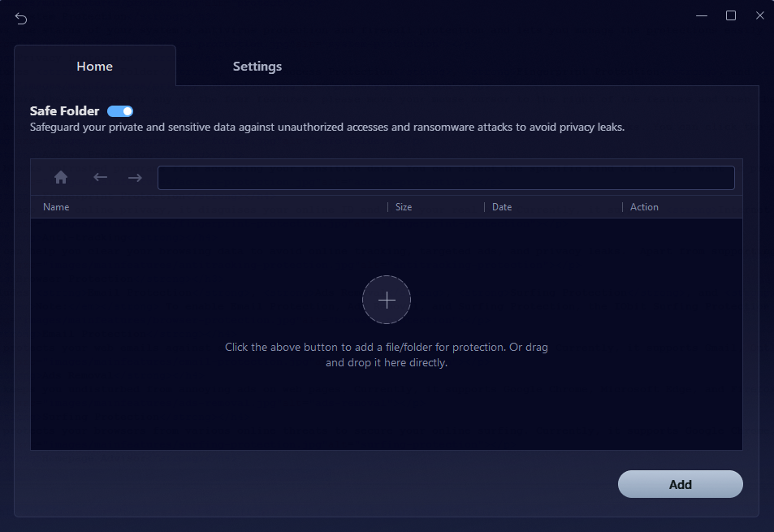Sort by the Date column header
Viewport: 774px width, 532px height.
(x=502, y=207)
